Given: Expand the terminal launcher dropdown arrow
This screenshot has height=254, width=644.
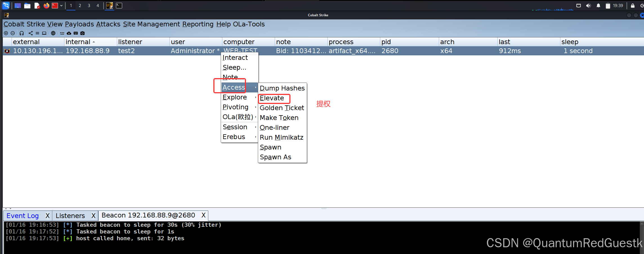Looking at the screenshot, I should [x=61, y=6].
